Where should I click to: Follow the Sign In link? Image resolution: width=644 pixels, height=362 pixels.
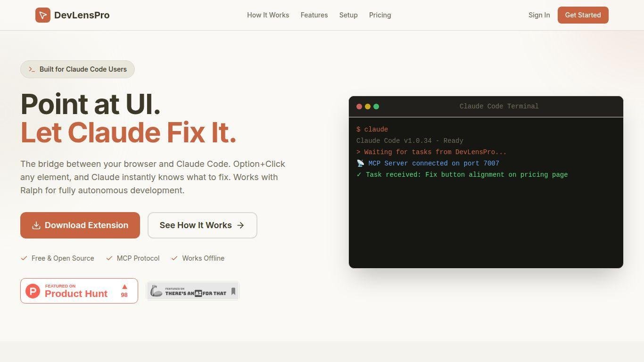[539, 15]
